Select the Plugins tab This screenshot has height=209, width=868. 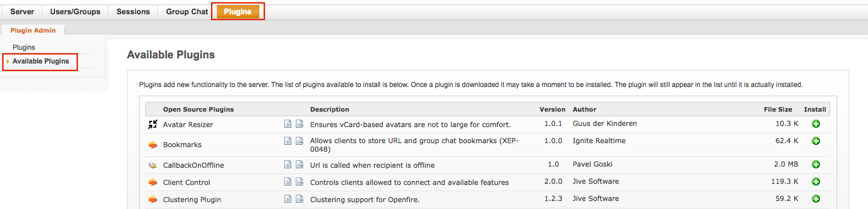pos(237,11)
